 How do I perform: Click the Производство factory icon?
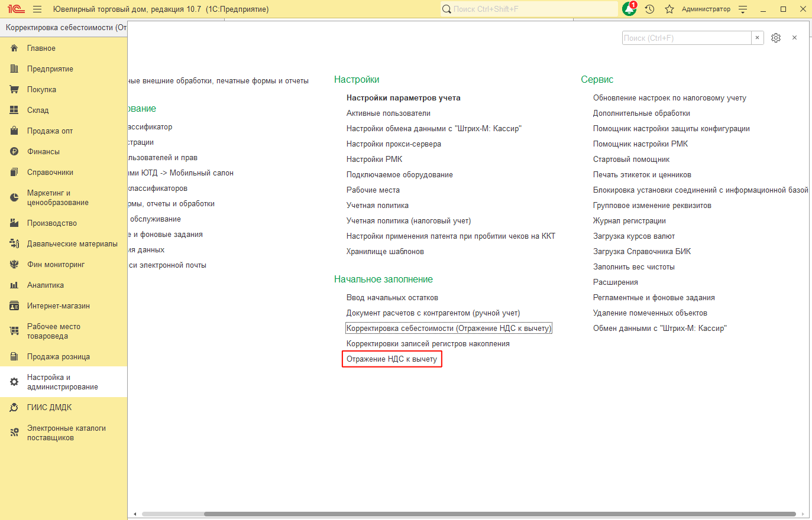pyautogui.click(x=14, y=223)
